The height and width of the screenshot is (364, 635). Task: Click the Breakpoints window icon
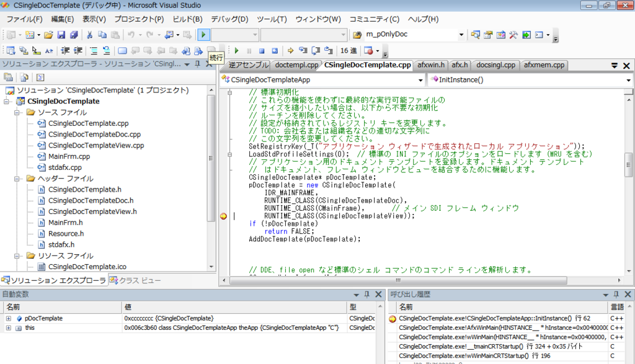coord(368,51)
